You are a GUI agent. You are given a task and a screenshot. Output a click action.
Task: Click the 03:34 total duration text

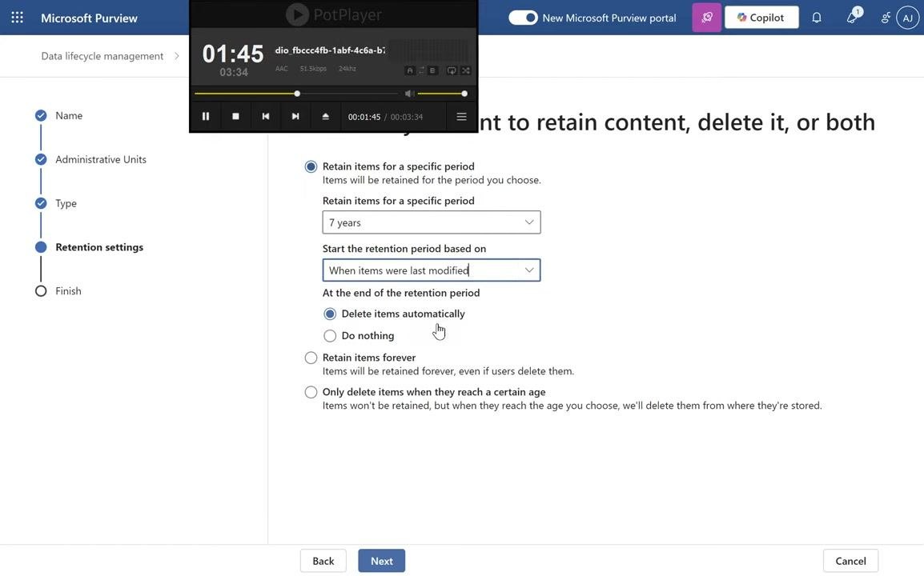tap(234, 73)
